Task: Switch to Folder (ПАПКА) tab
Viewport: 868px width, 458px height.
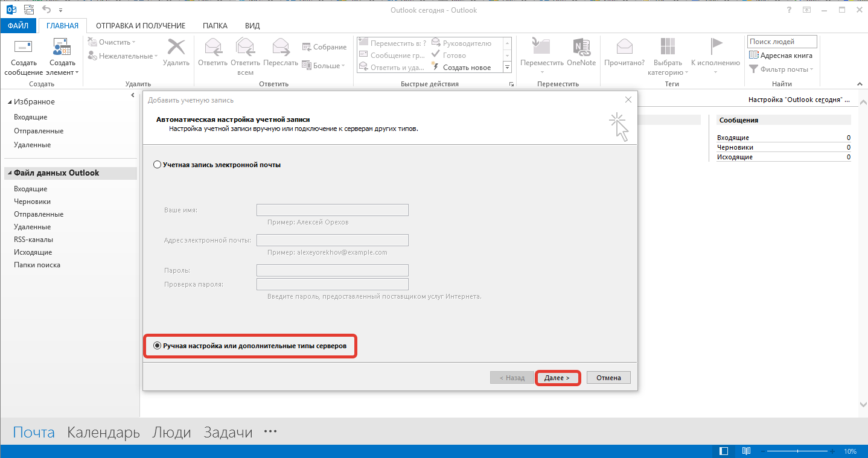Action: point(215,26)
